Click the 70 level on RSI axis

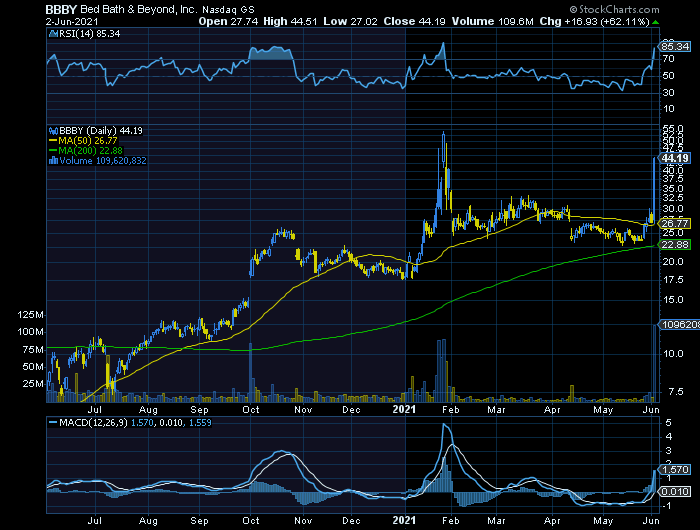click(668, 59)
